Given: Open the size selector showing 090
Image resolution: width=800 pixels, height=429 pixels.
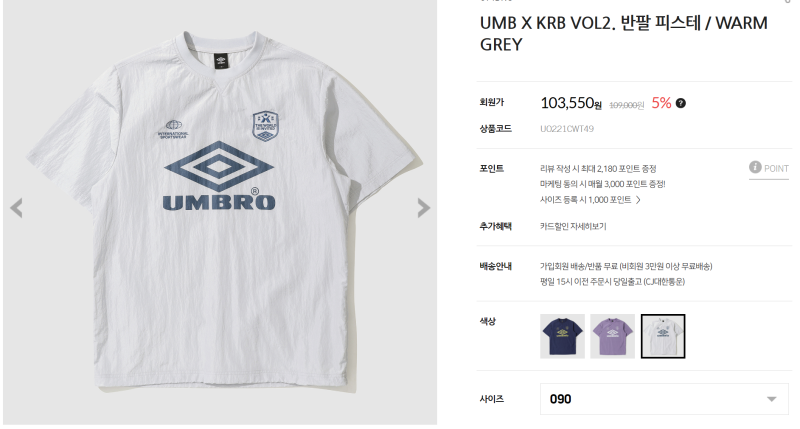Looking at the screenshot, I should coord(664,399).
